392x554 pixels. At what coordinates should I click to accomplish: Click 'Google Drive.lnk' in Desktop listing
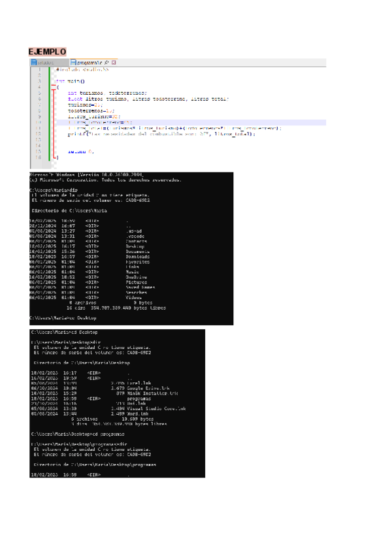148,388
